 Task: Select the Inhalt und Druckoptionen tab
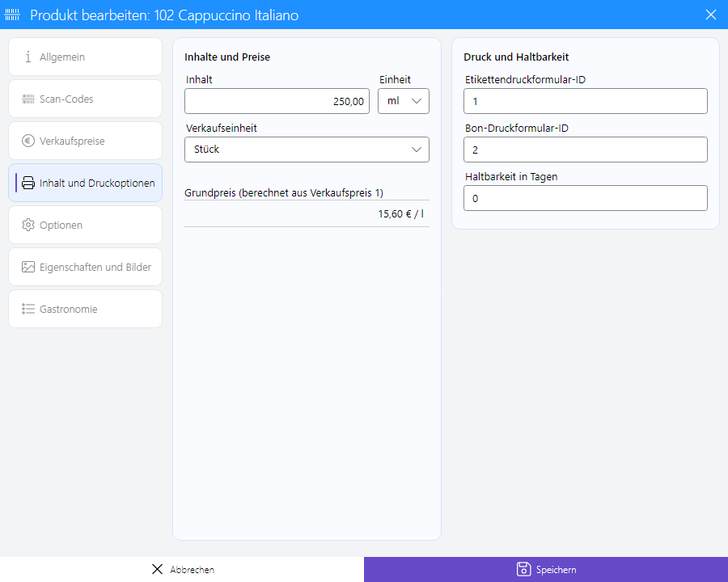(86, 183)
